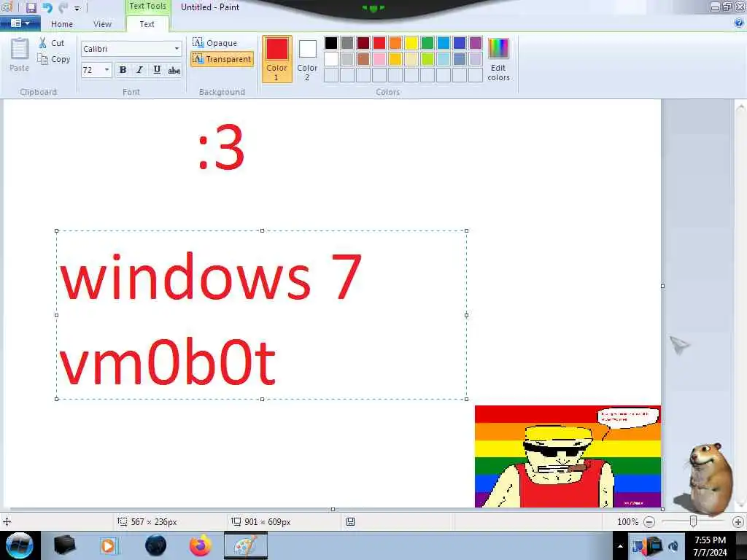Image resolution: width=747 pixels, height=560 pixels.
Task: Open Edit colors dialog
Action: (x=498, y=59)
